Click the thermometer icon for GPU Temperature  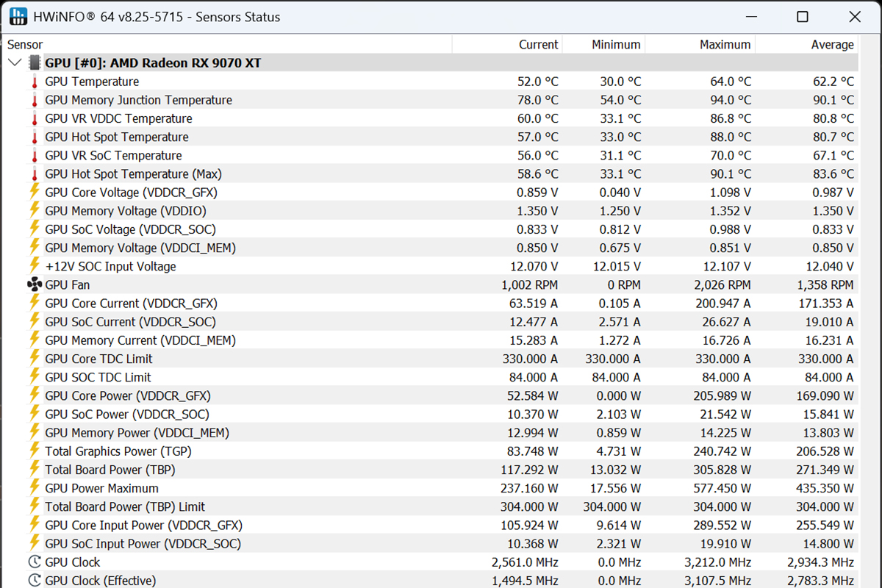(34, 82)
